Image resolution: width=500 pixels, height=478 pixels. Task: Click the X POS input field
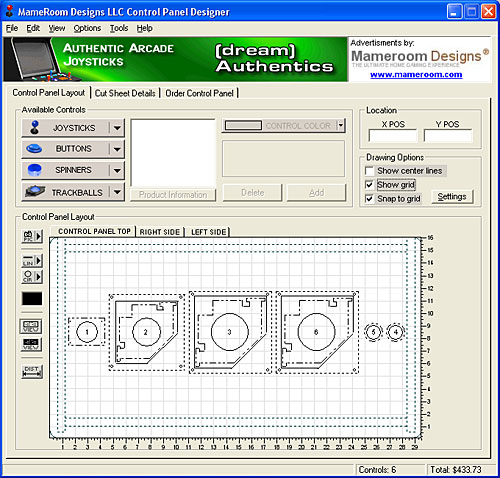[393, 136]
